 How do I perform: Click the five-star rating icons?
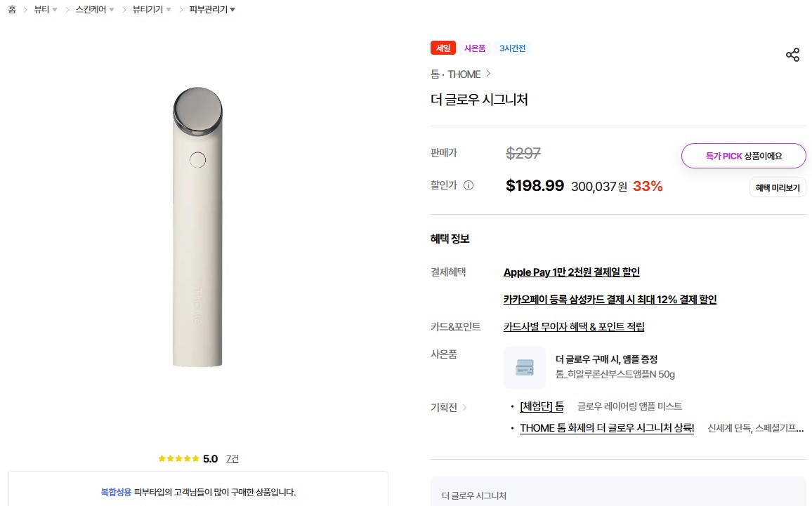point(178,459)
